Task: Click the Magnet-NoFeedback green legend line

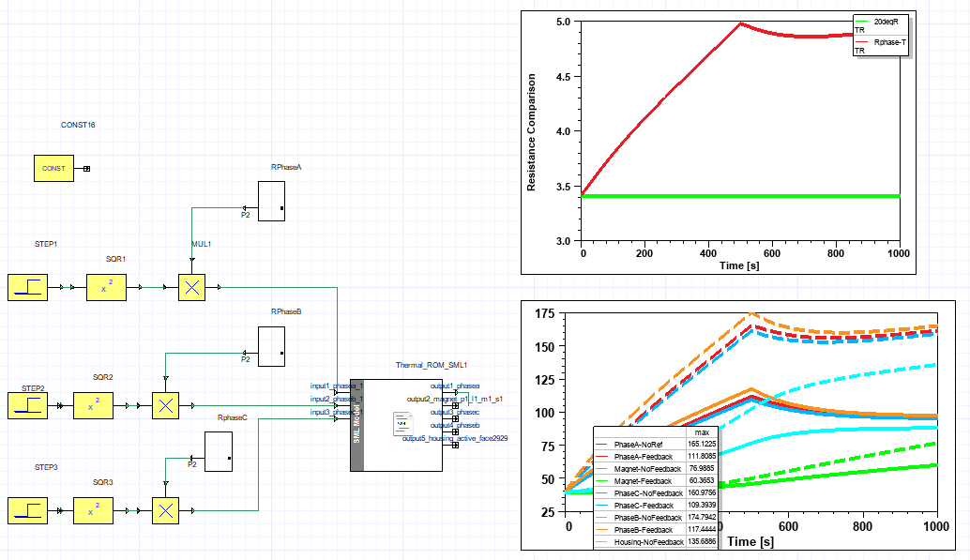Action: 606,468
